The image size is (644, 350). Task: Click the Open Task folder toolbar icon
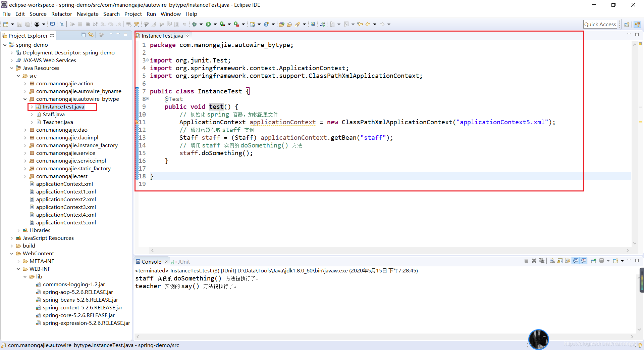click(x=289, y=24)
